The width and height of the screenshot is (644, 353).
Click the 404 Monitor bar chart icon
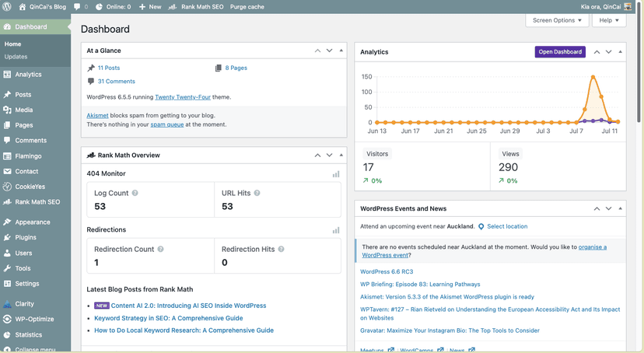pyautogui.click(x=336, y=174)
